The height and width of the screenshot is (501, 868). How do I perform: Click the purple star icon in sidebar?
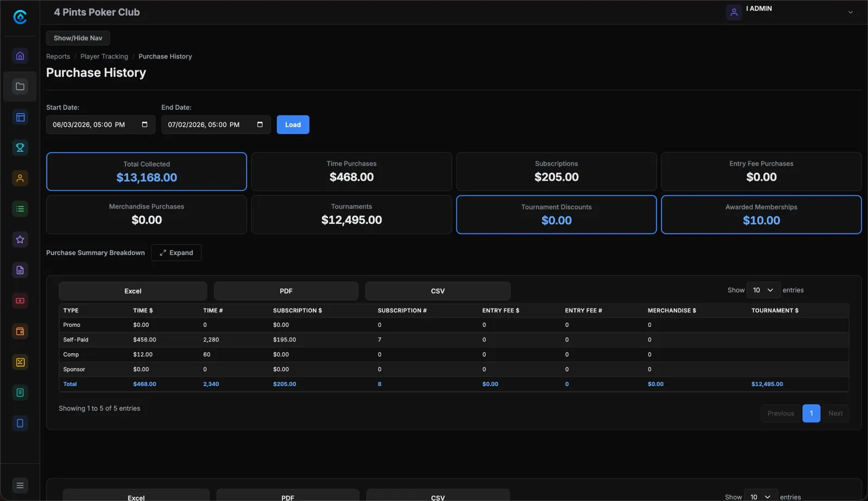(20, 240)
